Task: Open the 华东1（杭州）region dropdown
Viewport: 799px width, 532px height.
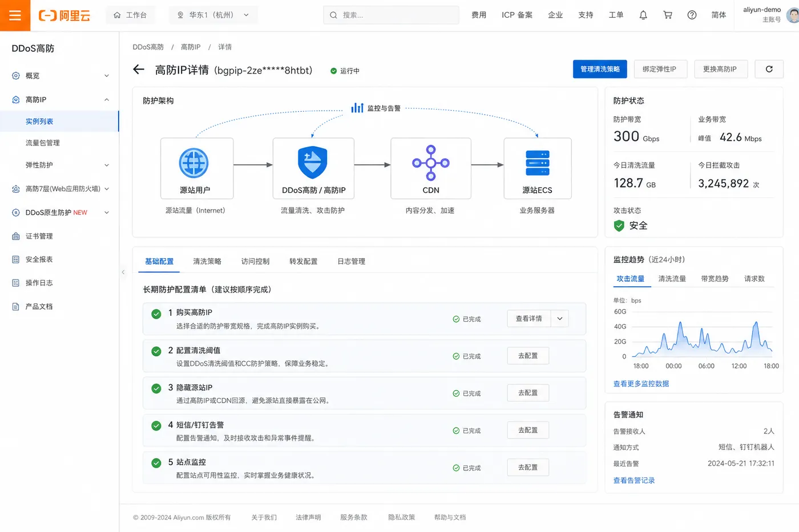Action: 213,15
